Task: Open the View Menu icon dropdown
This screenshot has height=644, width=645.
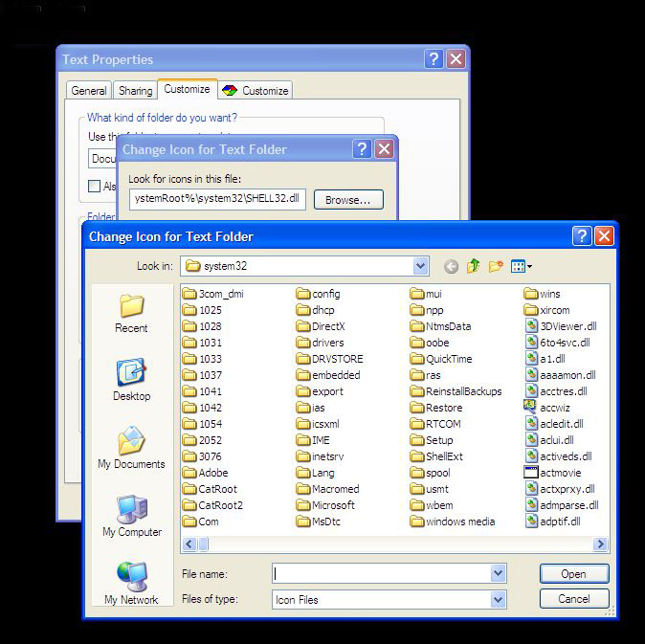Action: [522, 266]
